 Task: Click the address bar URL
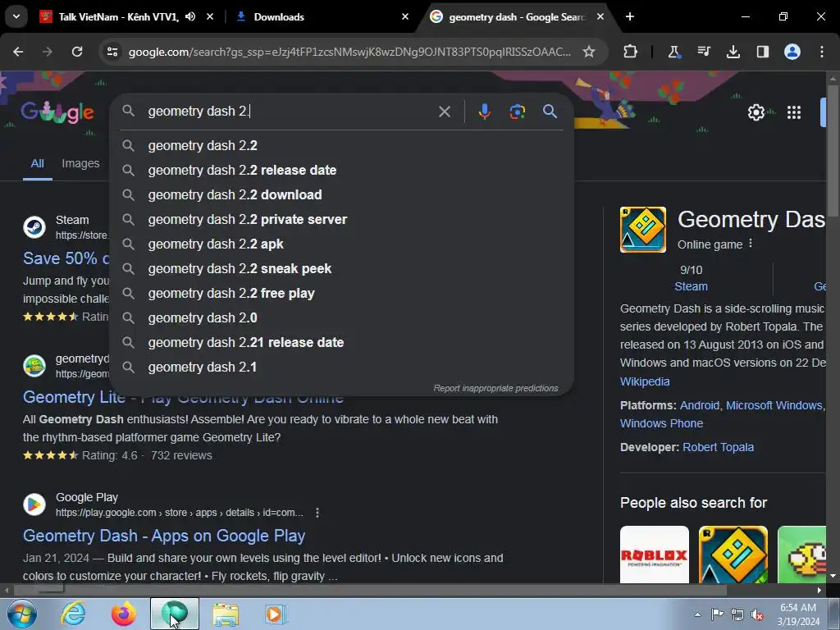349,52
